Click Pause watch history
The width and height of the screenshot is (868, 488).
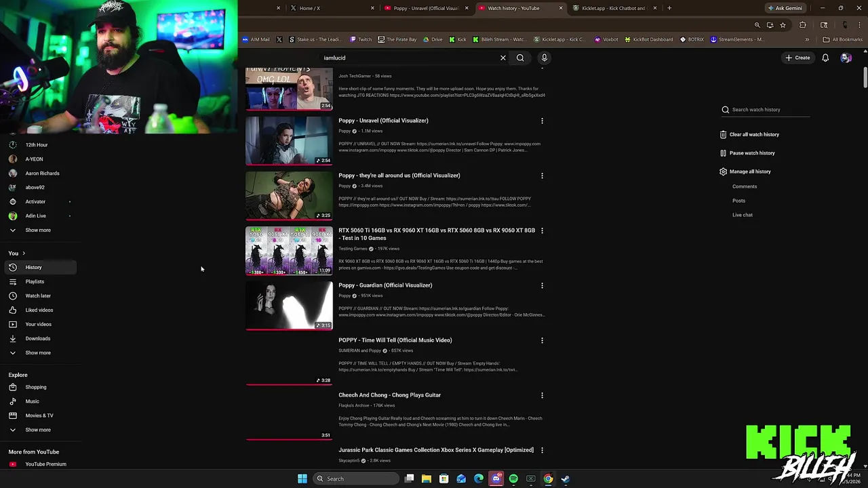pyautogui.click(x=747, y=153)
